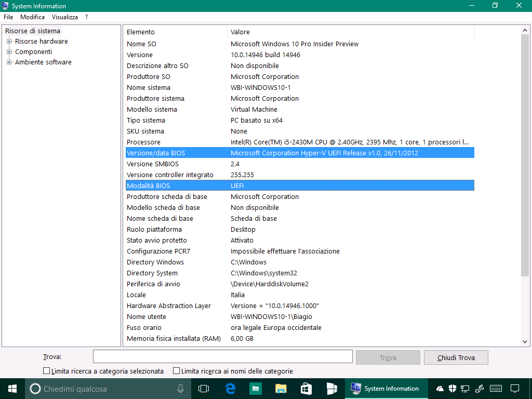
Task: Select the Nome SO row
Action: pos(300,44)
